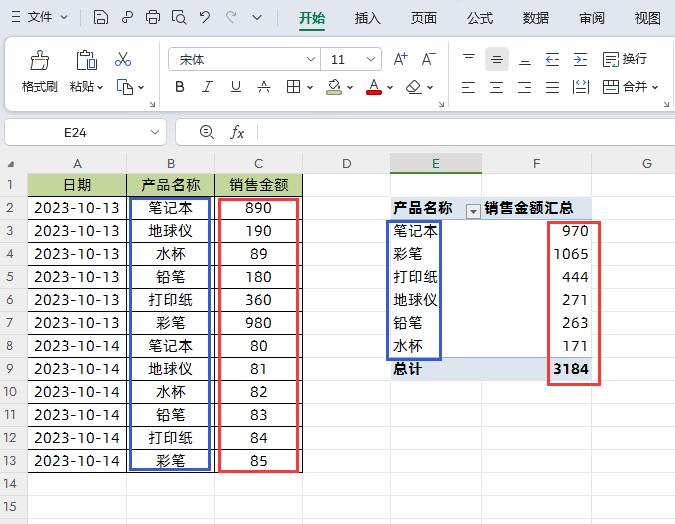
Task: Open the font size 11 dropdown
Action: (371, 59)
